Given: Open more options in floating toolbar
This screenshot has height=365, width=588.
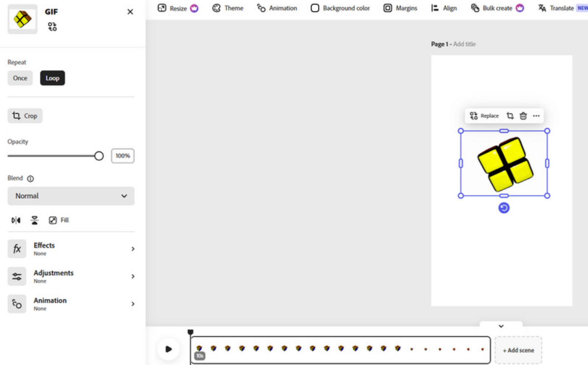Looking at the screenshot, I should coord(536,116).
